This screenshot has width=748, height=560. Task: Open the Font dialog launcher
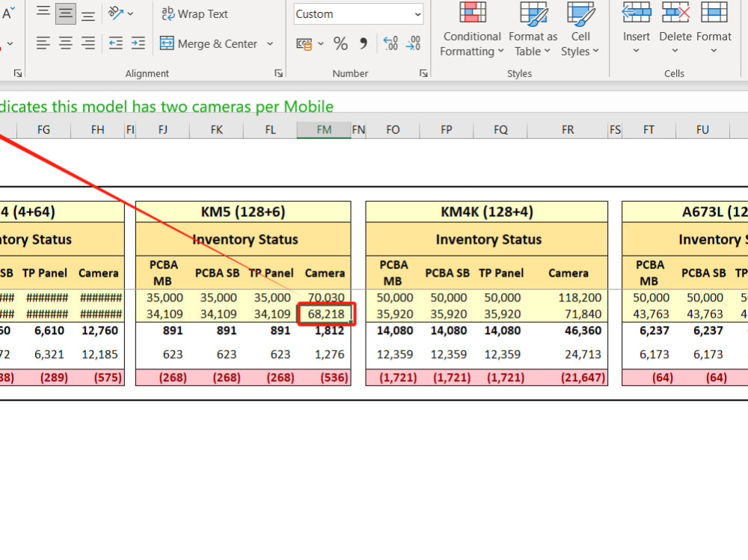pos(18,73)
